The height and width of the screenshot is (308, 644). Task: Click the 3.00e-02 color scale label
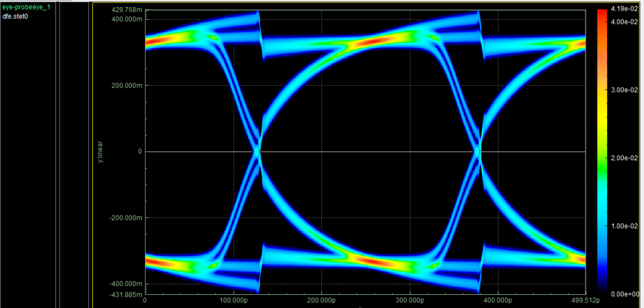tap(623, 90)
